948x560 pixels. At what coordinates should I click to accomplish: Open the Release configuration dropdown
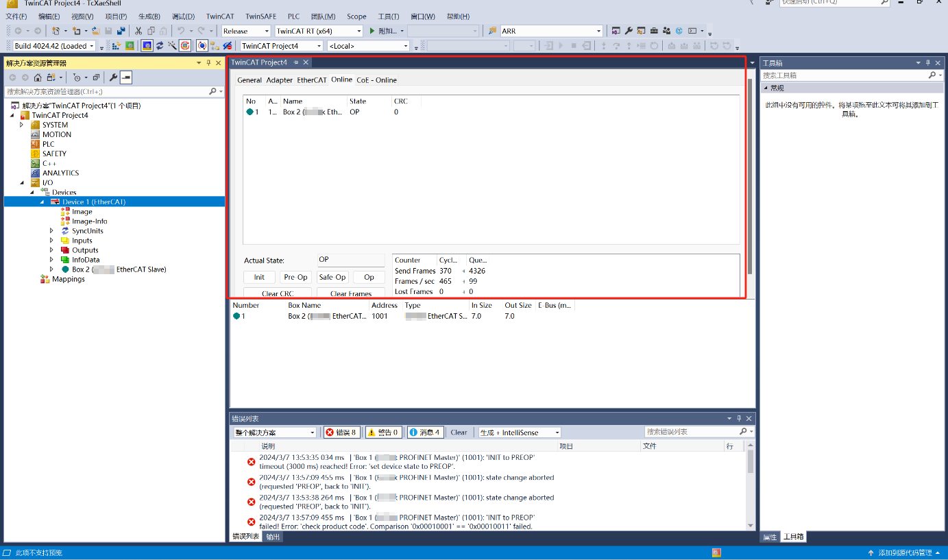[x=266, y=31]
